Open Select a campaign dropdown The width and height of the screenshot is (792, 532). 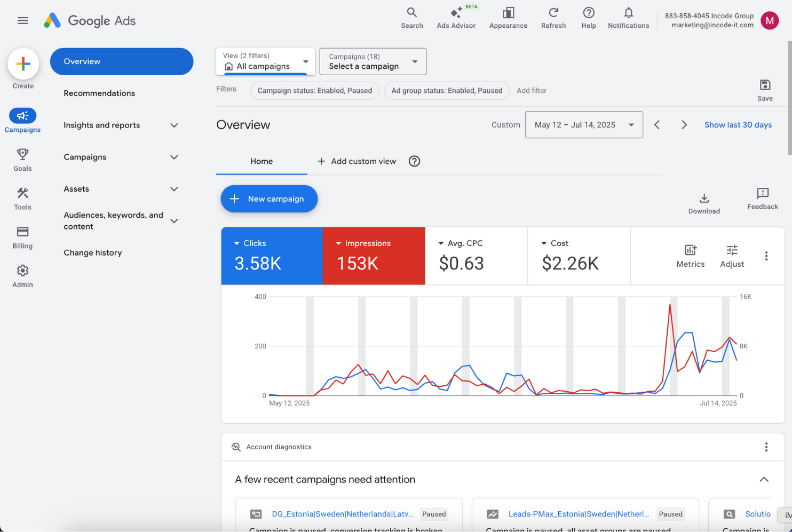click(x=373, y=62)
